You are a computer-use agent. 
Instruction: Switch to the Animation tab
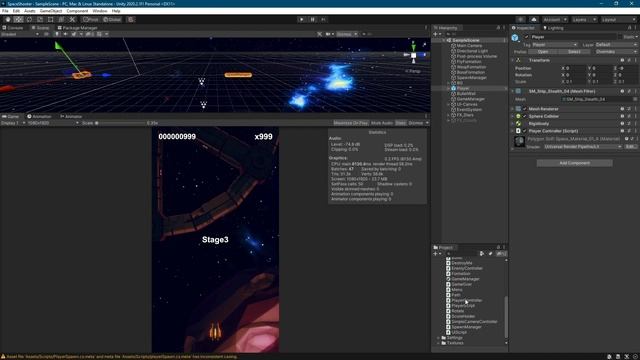[x=40, y=116]
